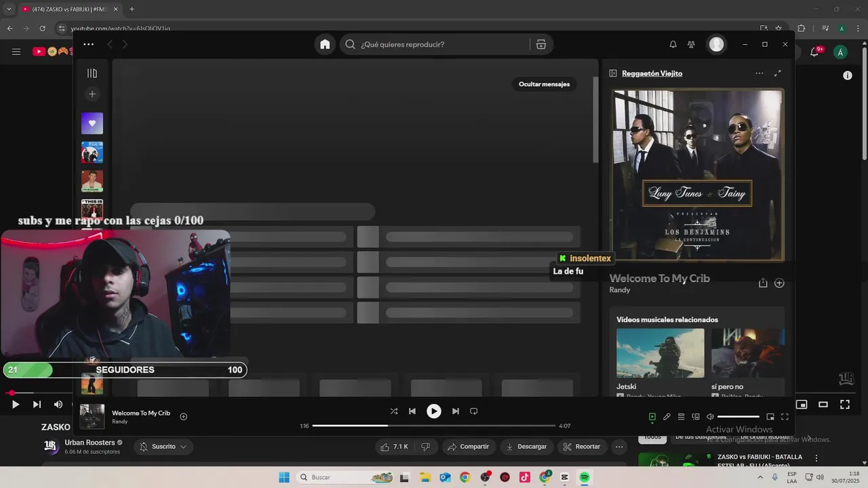Skip to next YouTube video
This screenshot has height=488, width=868.
[x=37, y=405]
